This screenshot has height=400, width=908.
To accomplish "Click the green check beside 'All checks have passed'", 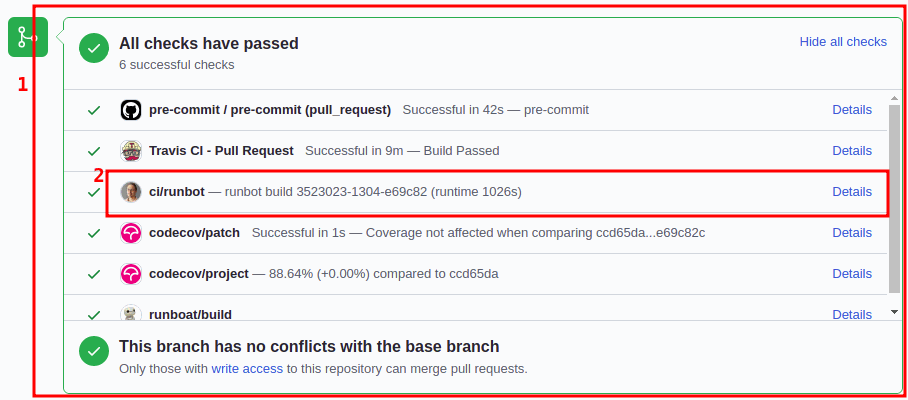I will (94, 47).
